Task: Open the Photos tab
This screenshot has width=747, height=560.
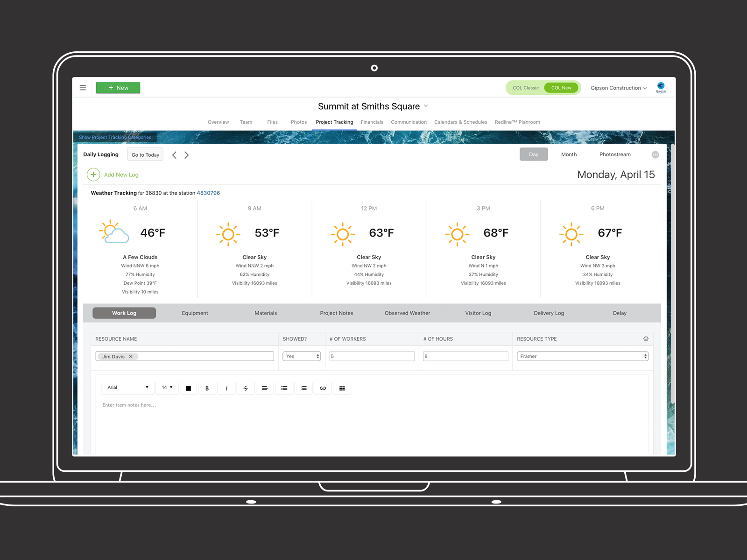Action: pyautogui.click(x=299, y=122)
